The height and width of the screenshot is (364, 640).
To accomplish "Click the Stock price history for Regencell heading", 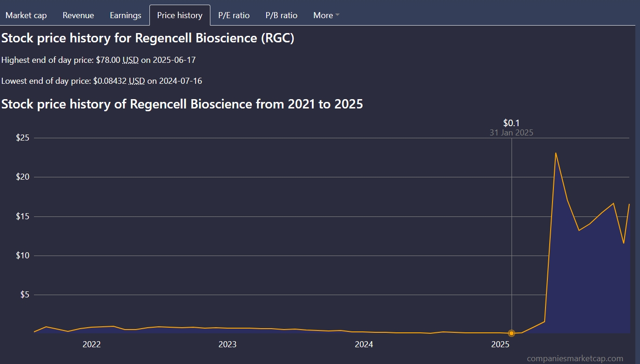I will [x=148, y=38].
